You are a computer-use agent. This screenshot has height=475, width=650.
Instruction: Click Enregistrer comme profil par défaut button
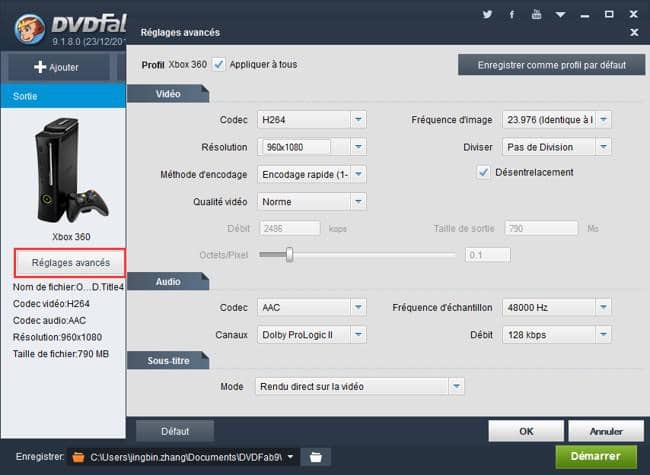tap(551, 65)
